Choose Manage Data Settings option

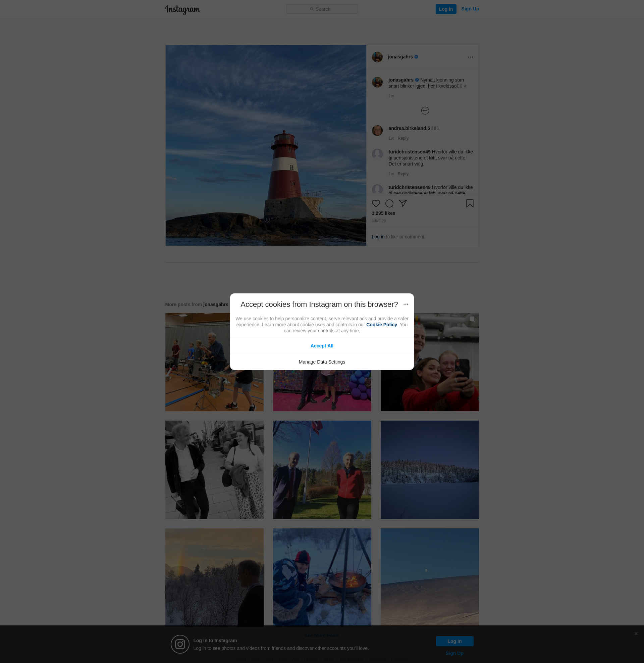point(322,362)
